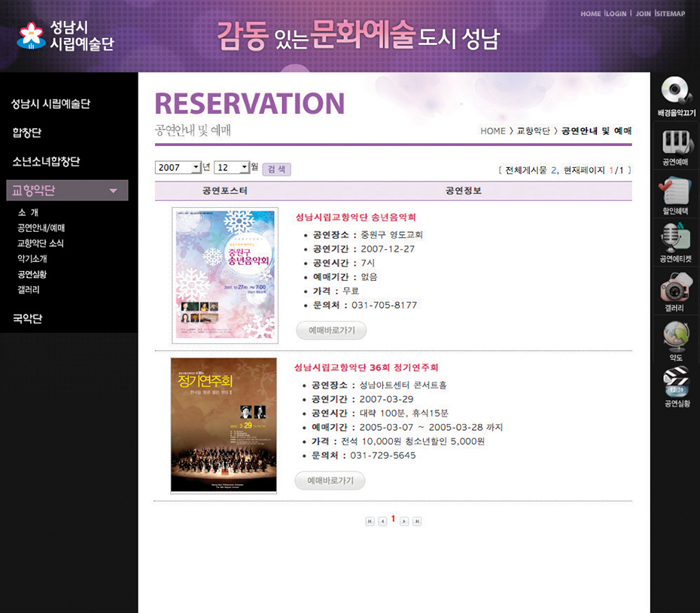Open 공연예매 piano keys icon
Screen dimensions: 700x613
pos(676,142)
